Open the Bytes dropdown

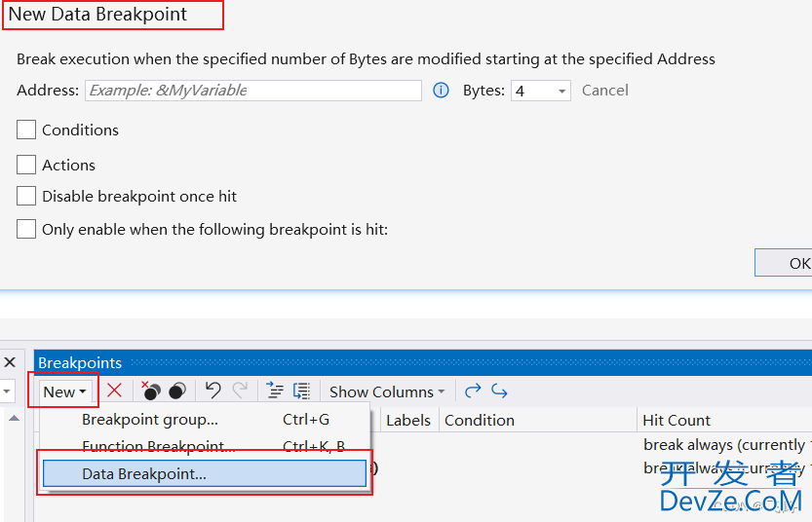click(541, 91)
